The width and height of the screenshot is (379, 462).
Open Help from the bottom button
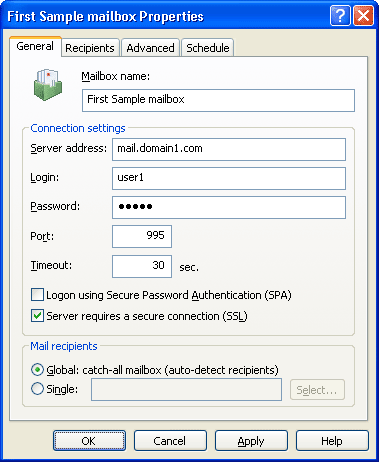click(x=332, y=441)
